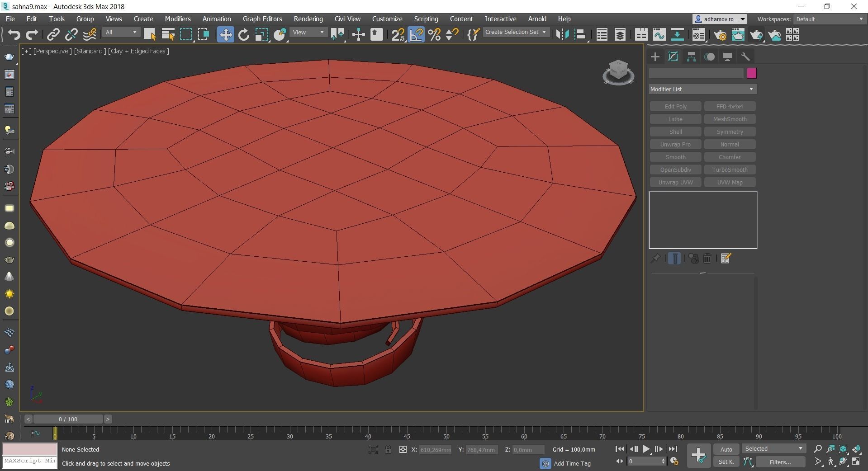Click the MAXScript Mini Listener field
Image resolution: width=868 pixels, height=471 pixels.
click(x=30, y=461)
